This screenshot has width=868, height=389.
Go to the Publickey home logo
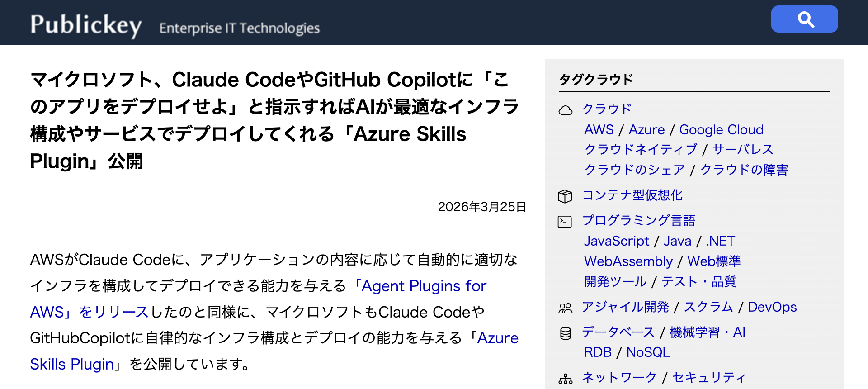point(86,25)
